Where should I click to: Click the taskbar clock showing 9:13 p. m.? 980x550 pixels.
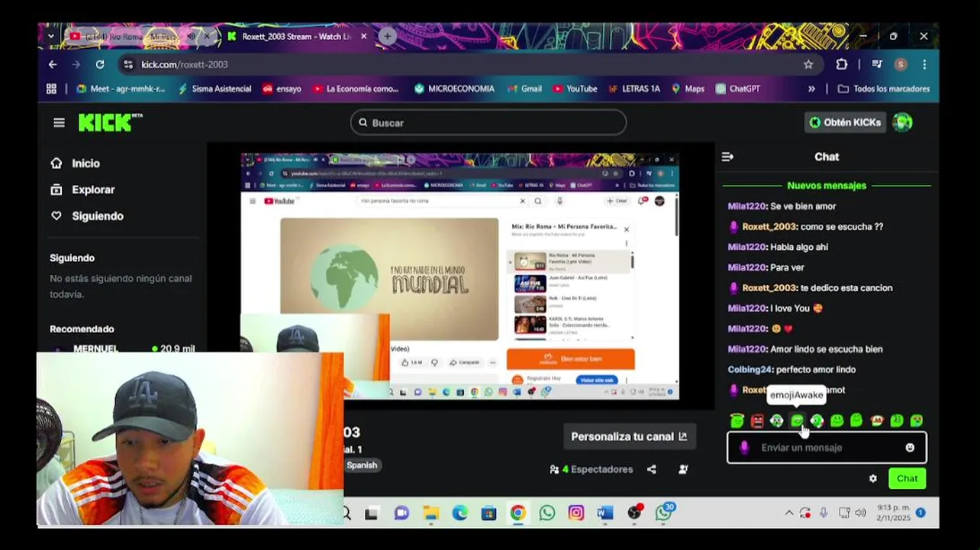tap(892, 513)
